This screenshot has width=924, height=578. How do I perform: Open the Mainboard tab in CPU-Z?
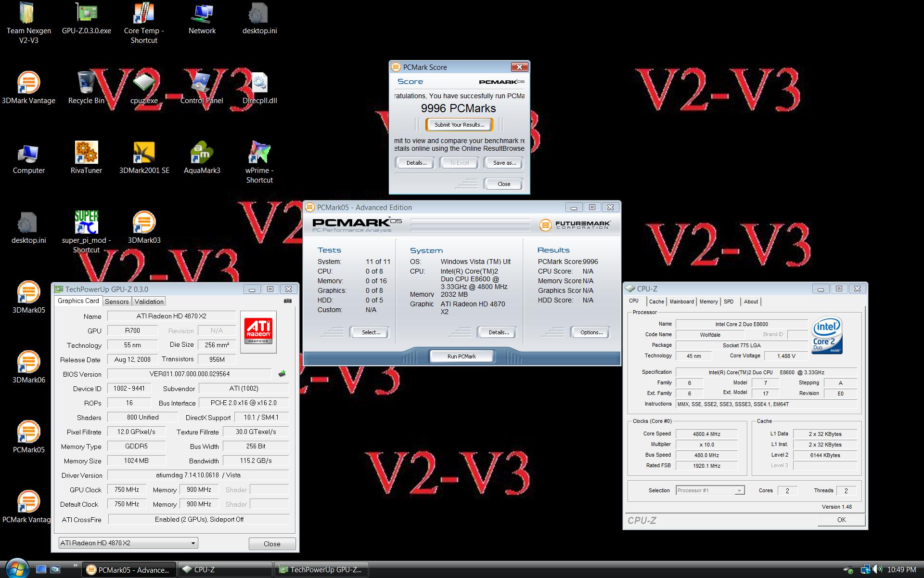click(x=681, y=302)
